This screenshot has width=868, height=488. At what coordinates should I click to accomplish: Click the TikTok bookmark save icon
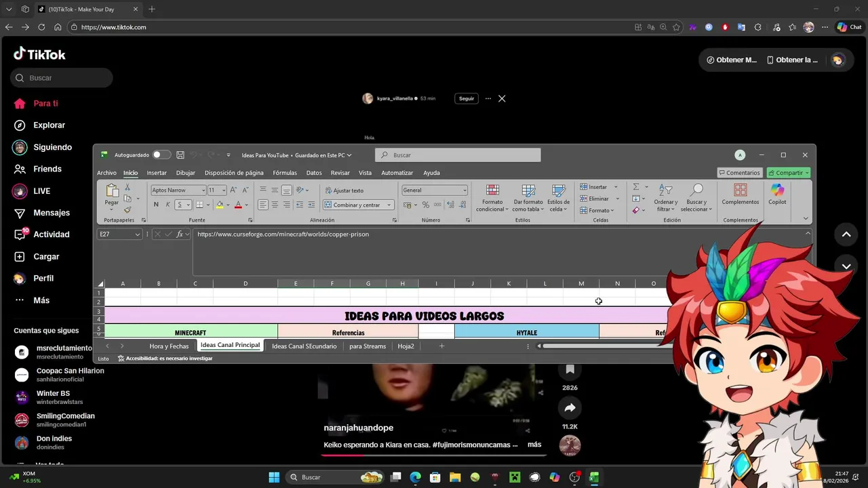coord(570,369)
